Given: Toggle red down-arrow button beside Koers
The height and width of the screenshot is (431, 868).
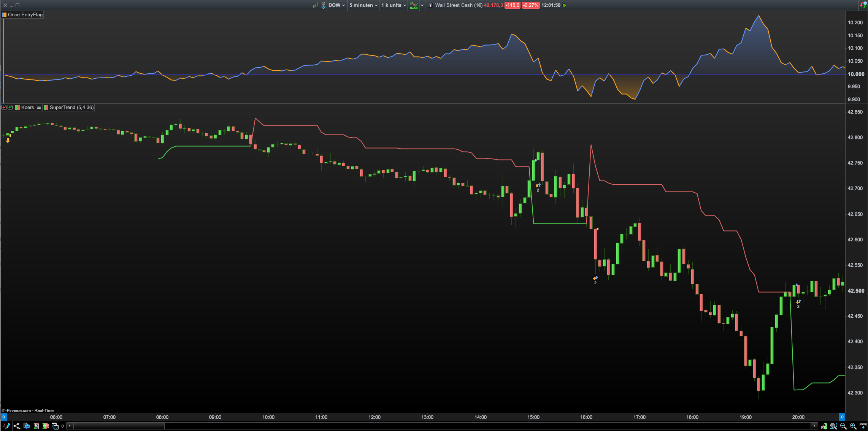Looking at the screenshot, I should tap(4, 108).
